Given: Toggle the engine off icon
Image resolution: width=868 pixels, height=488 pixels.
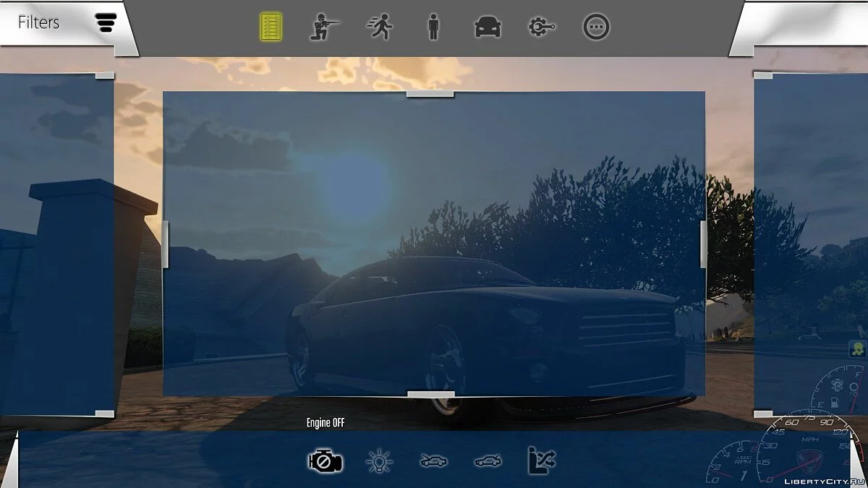Looking at the screenshot, I should [325, 461].
